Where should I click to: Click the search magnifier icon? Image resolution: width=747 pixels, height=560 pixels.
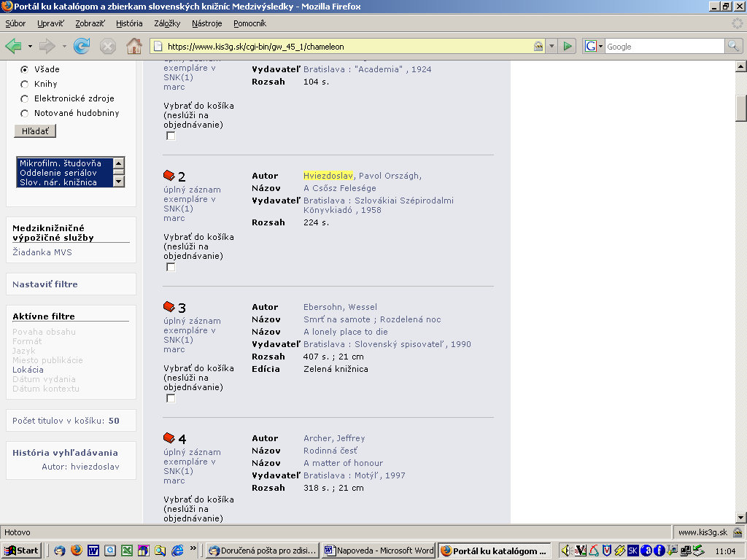click(733, 47)
